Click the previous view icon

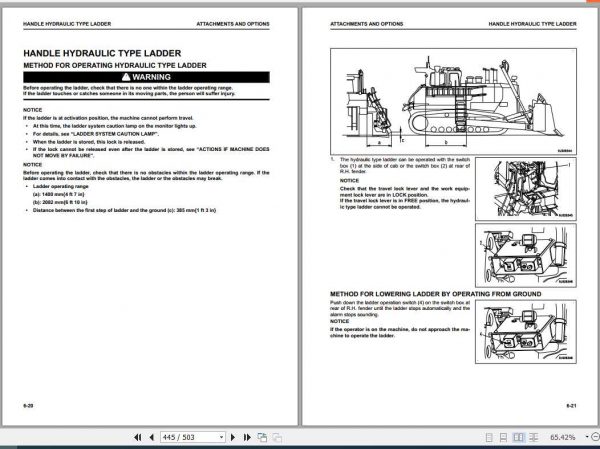tap(262, 437)
